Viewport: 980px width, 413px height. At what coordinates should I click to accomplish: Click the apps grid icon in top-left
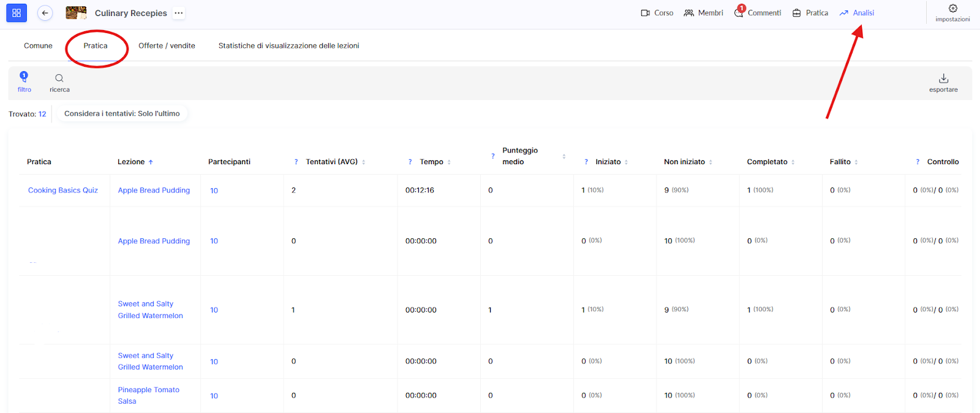point(17,13)
